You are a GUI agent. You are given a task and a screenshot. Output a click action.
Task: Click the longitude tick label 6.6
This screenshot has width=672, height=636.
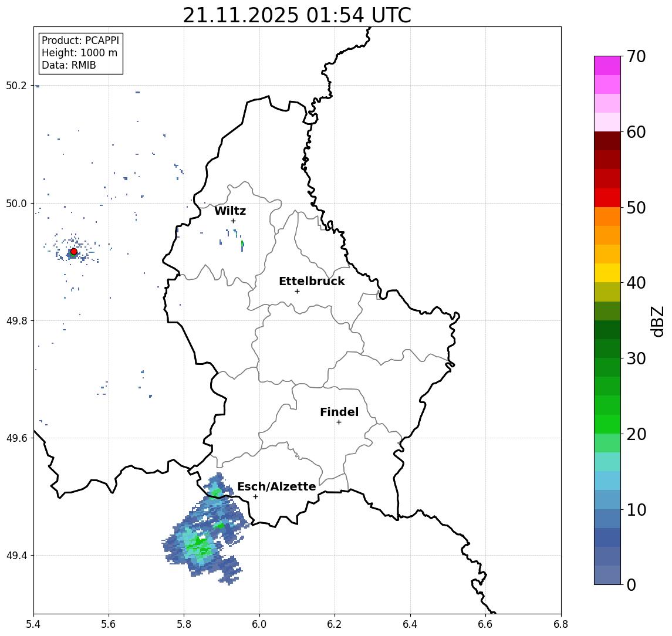(485, 624)
